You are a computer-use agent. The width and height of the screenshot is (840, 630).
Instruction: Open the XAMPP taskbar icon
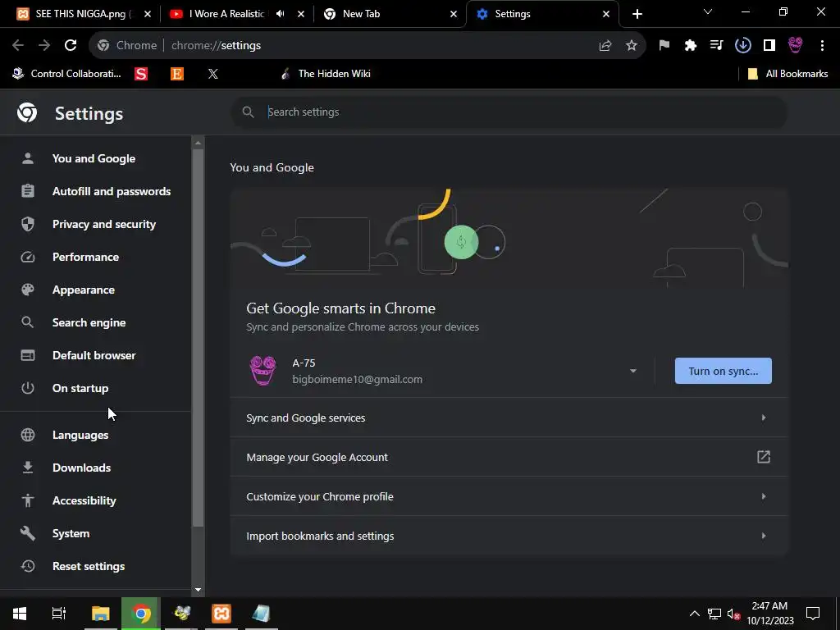click(221, 614)
